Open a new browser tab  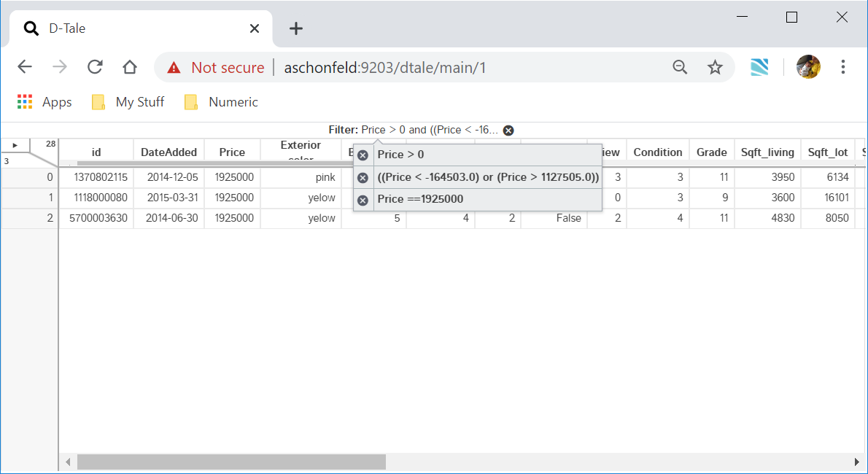(296, 28)
